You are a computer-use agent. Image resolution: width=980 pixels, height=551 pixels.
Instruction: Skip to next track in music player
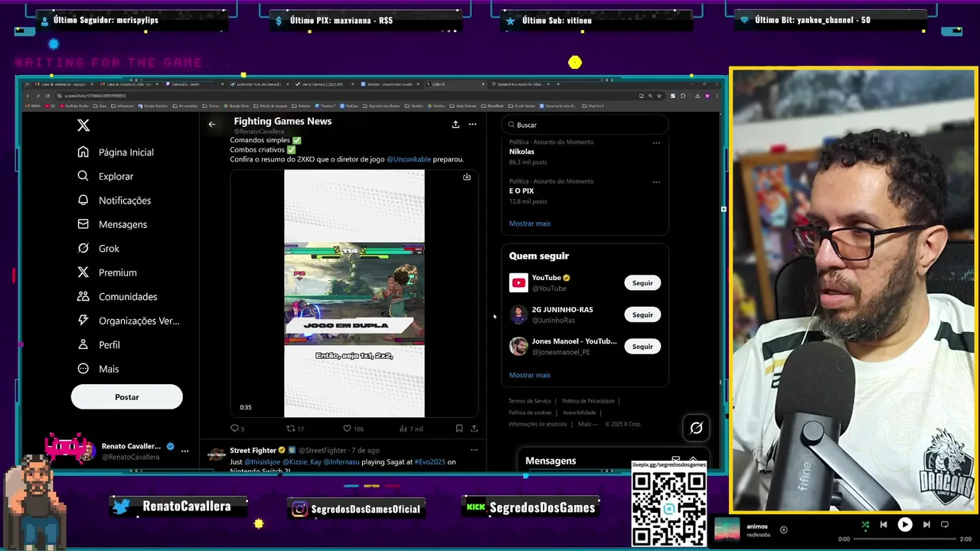pos(926,525)
